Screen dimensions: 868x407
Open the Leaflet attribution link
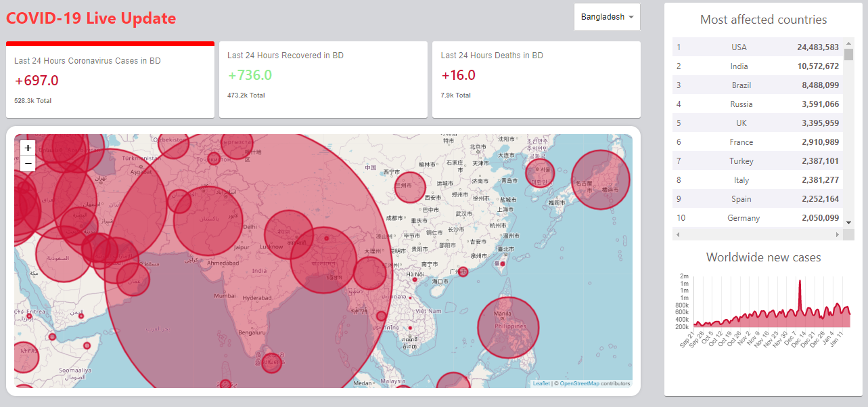coord(541,383)
